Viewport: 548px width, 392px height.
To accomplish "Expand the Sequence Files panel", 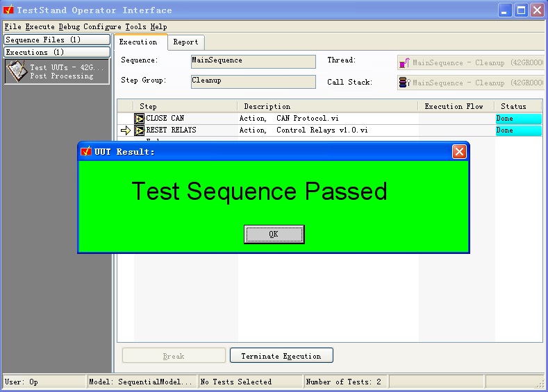I will pyautogui.click(x=57, y=40).
